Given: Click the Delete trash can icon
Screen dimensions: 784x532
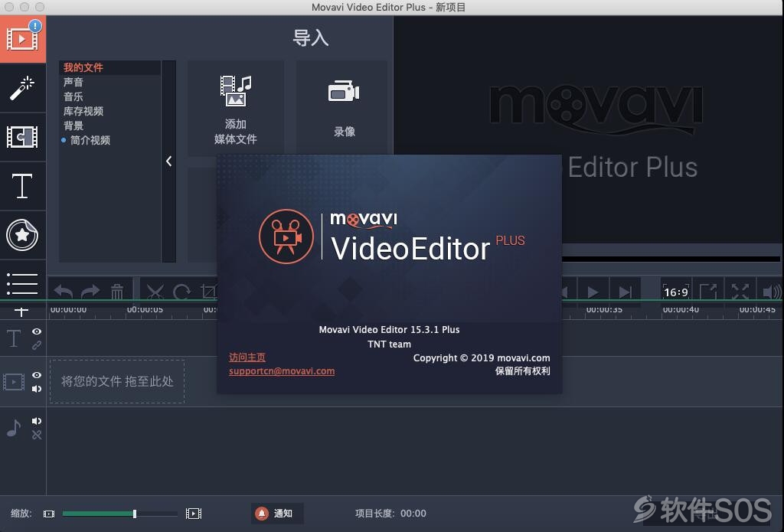Looking at the screenshot, I should click(117, 291).
